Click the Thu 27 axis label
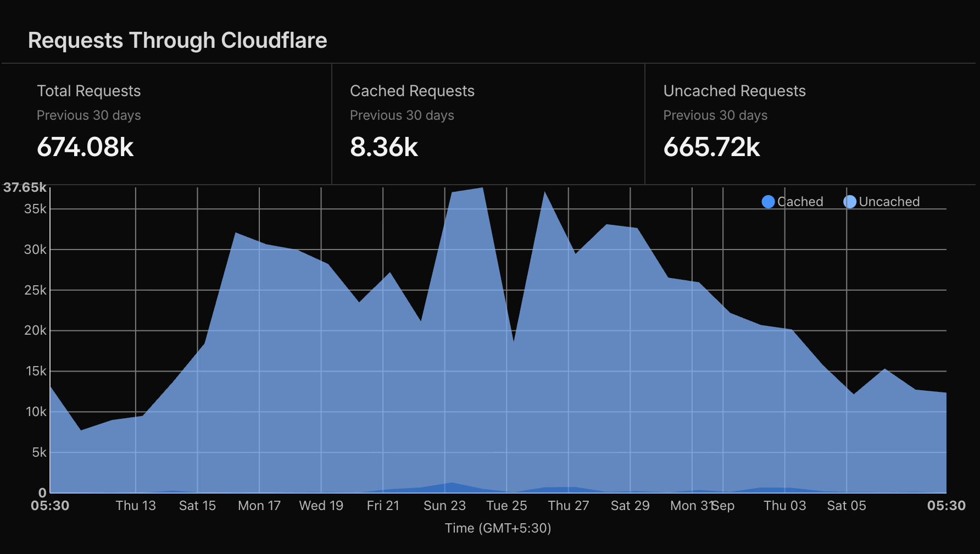This screenshot has height=554, width=980. click(x=569, y=506)
